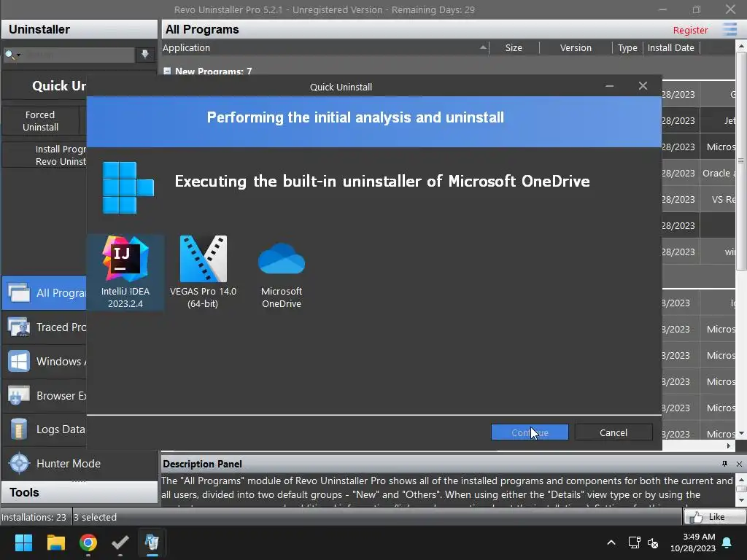Open File Explorer from taskbar

click(55, 542)
